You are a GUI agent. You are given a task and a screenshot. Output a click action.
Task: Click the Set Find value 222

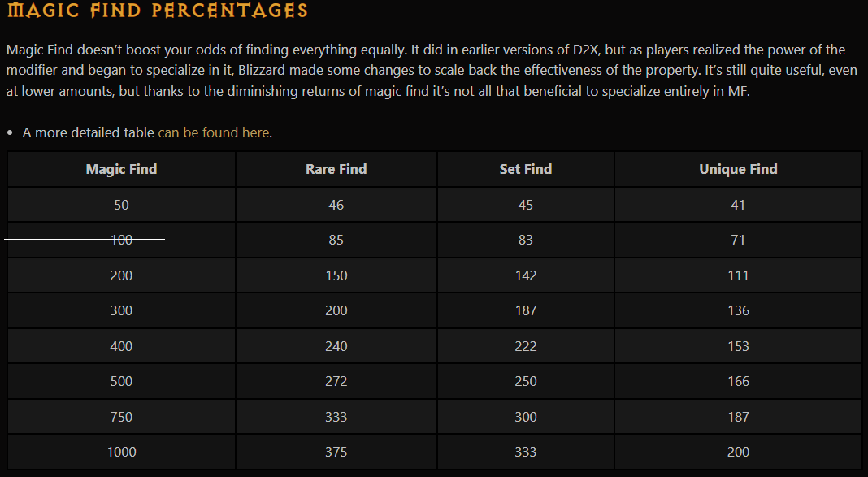tap(525, 346)
